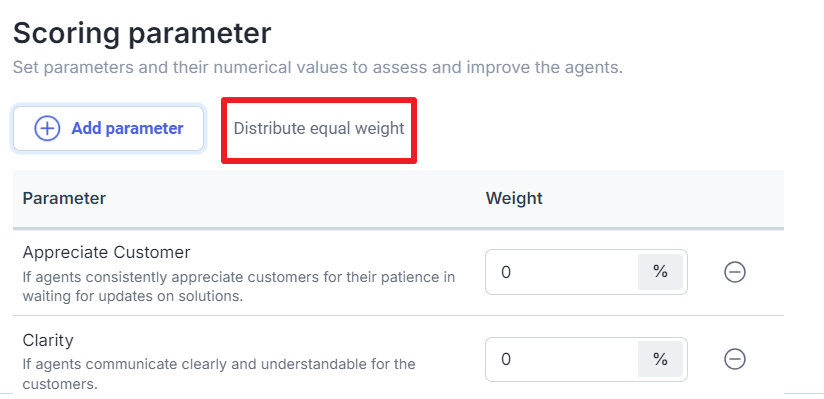Click the zero value in Appreciate Customer weight box
Image resolution: width=824 pixels, height=399 pixels.
click(506, 272)
